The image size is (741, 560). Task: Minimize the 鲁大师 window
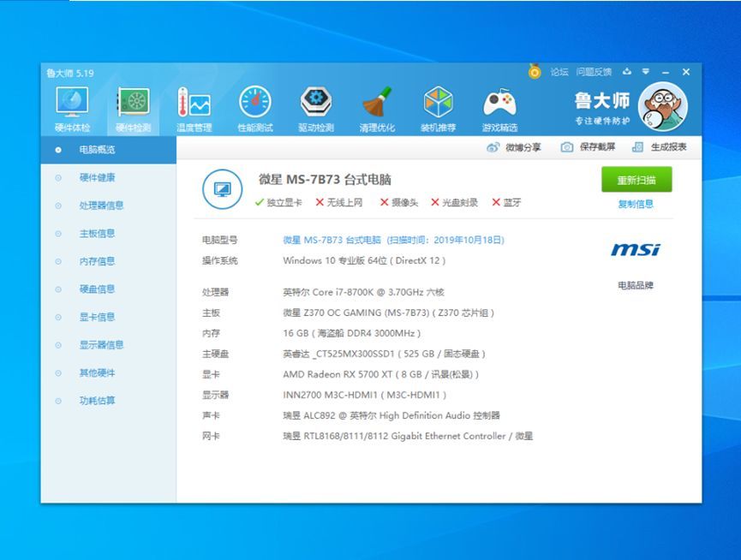point(666,72)
